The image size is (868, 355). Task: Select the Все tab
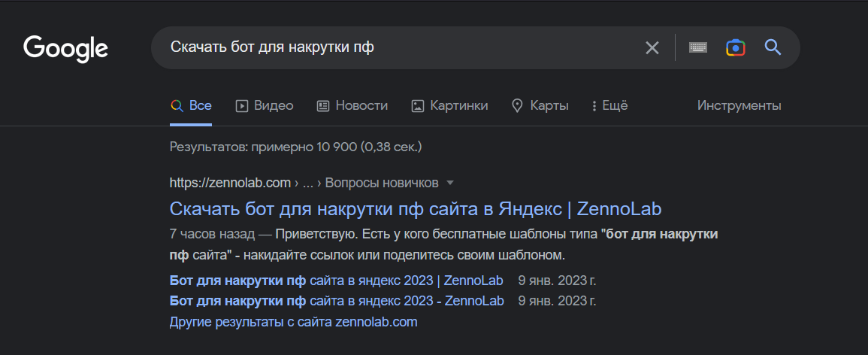pos(191,105)
